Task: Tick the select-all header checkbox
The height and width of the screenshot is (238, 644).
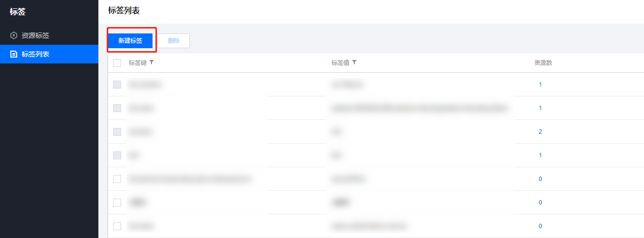Action: click(x=117, y=63)
